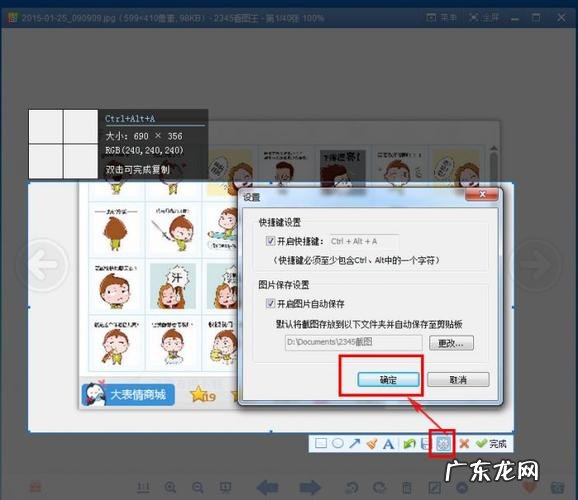
Task: Go to next image with right arrow overlay
Action: [x=537, y=265]
